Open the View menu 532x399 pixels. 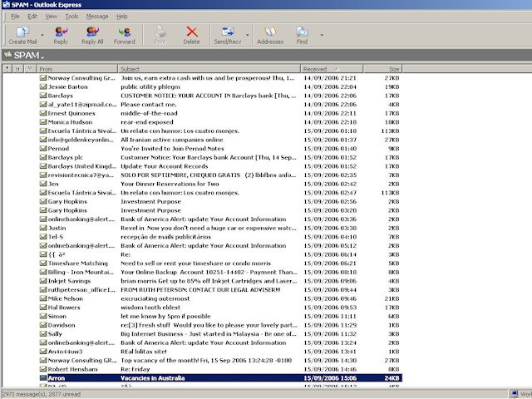point(52,17)
